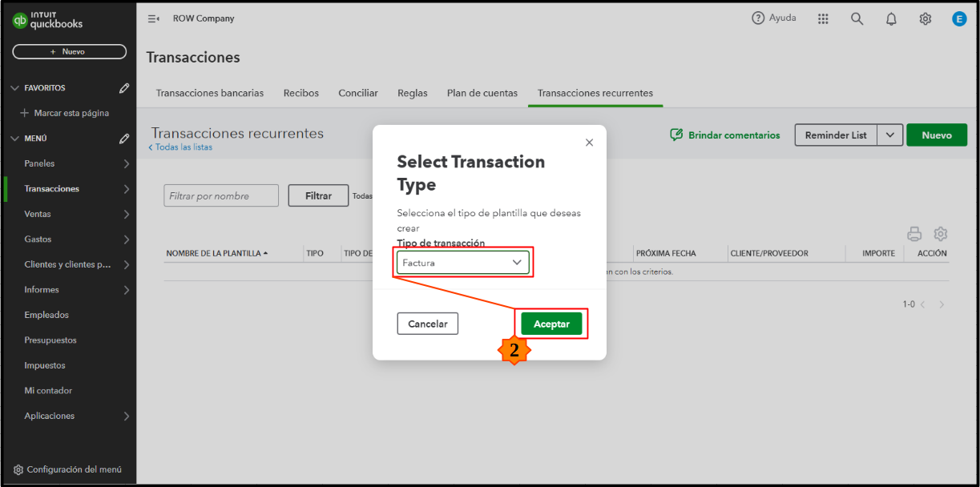Open Presupuestos in sidebar
This screenshot has height=487, width=980.
click(x=50, y=340)
